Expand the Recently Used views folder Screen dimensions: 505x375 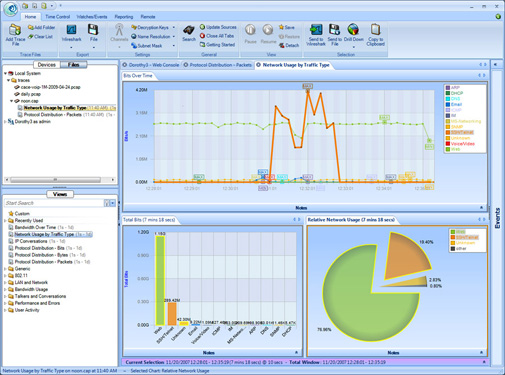5,220
